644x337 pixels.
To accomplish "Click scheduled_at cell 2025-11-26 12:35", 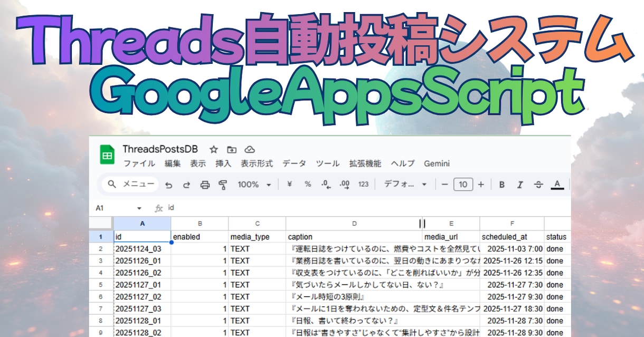I will tap(512, 273).
